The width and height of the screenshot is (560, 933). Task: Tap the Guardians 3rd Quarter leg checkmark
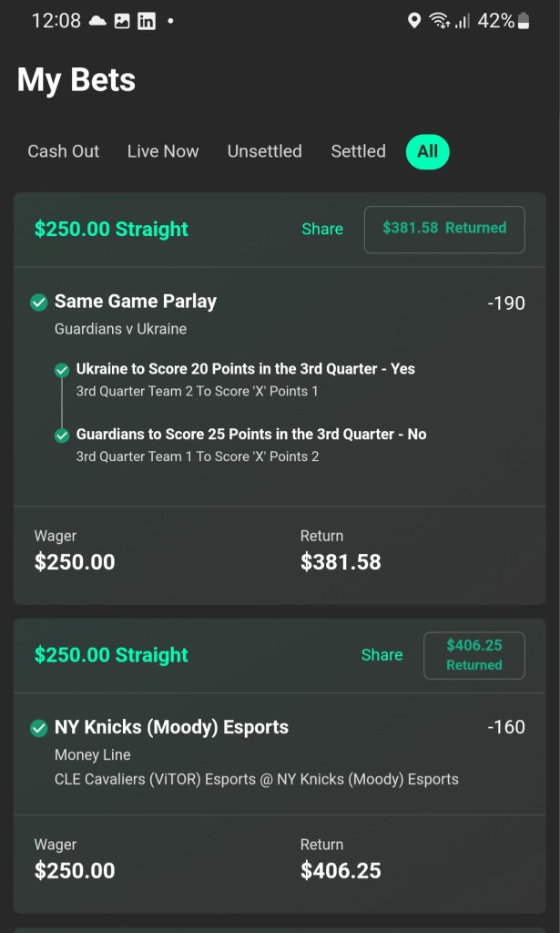(62, 436)
